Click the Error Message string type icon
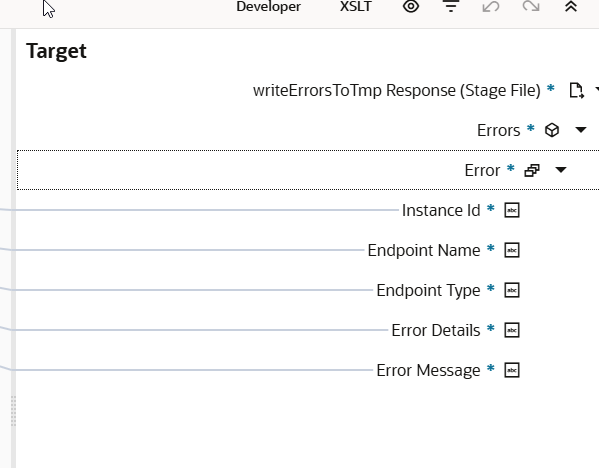 pyautogui.click(x=512, y=370)
